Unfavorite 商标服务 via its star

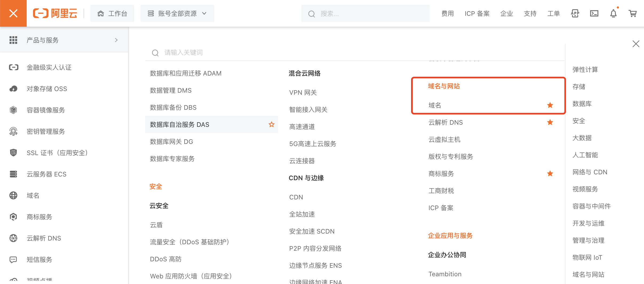[550, 173]
